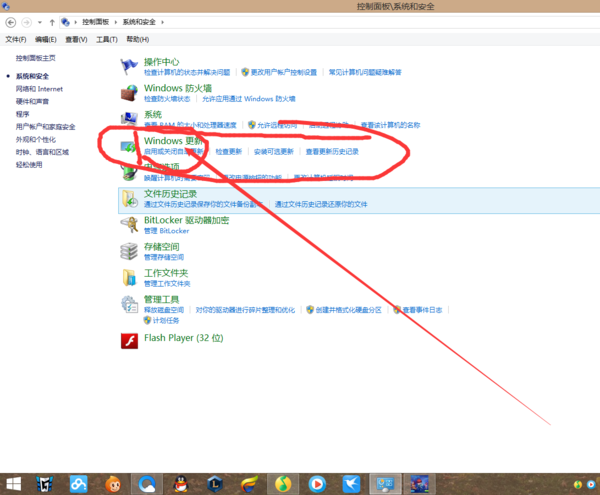
Task: Expand the 系统和安全 breadcrumb arrow
Action: (163, 22)
